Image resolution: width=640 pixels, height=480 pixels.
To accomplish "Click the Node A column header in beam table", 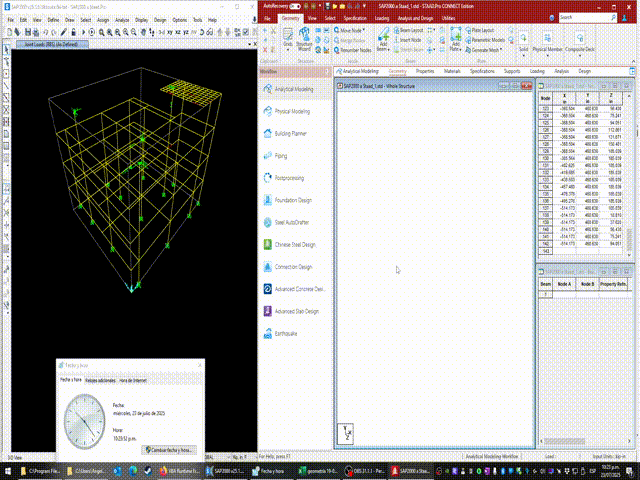I will pyautogui.click(x=564, y=284).
